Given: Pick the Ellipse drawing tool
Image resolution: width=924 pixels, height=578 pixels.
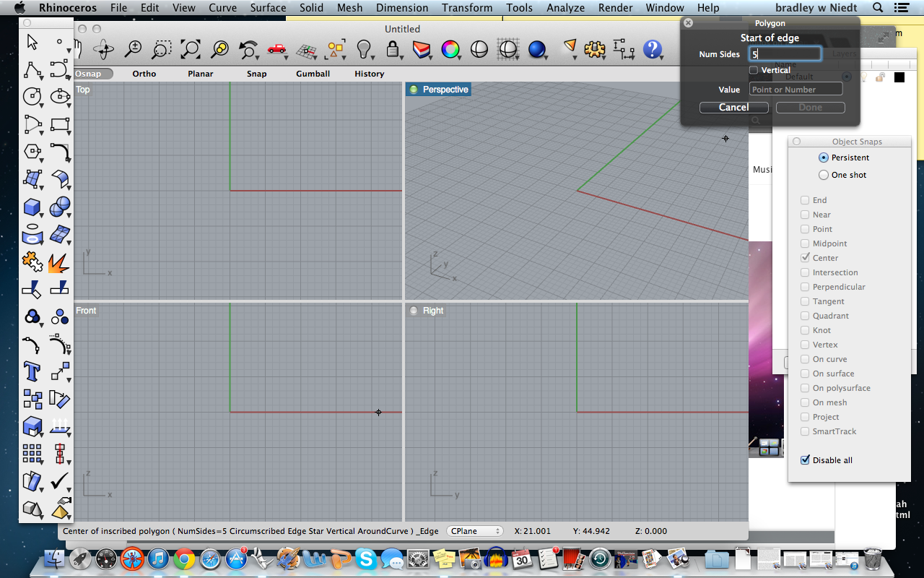Looking at the screenshot, I should click(x=59, y=96).
